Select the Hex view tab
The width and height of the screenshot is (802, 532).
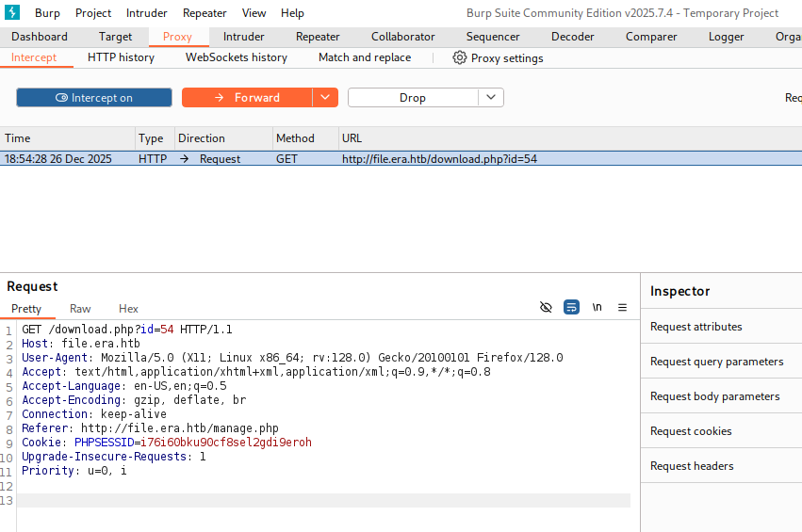[x=128, y=309]
